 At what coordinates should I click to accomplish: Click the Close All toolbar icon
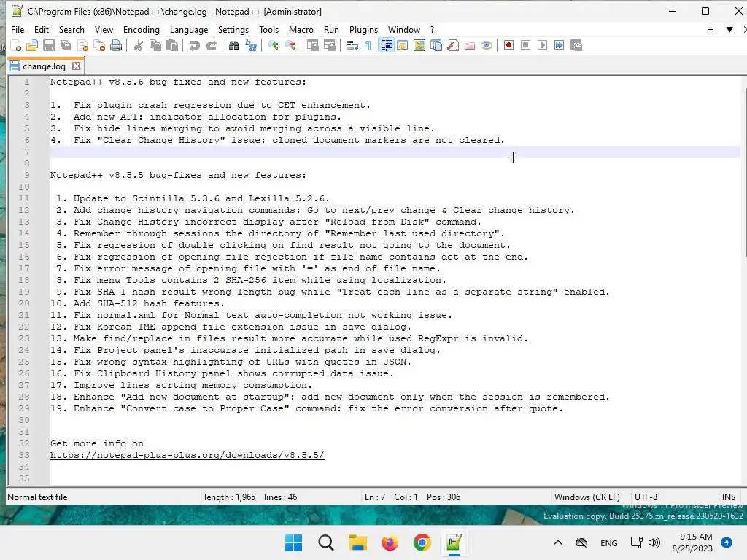click(99, 45)
